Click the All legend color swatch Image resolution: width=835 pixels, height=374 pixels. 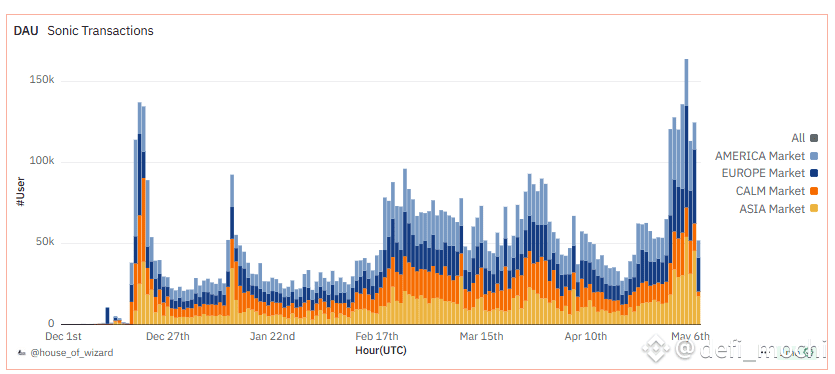814,139
